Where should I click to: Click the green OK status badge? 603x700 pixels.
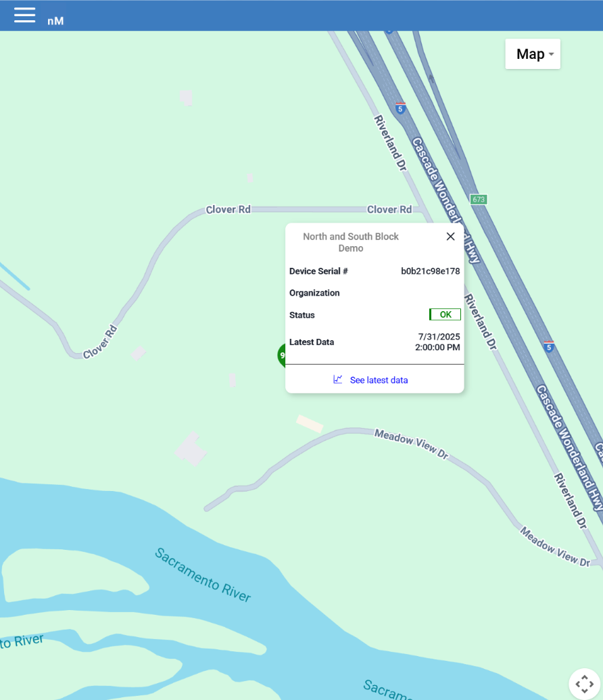[x=445, y=314]
